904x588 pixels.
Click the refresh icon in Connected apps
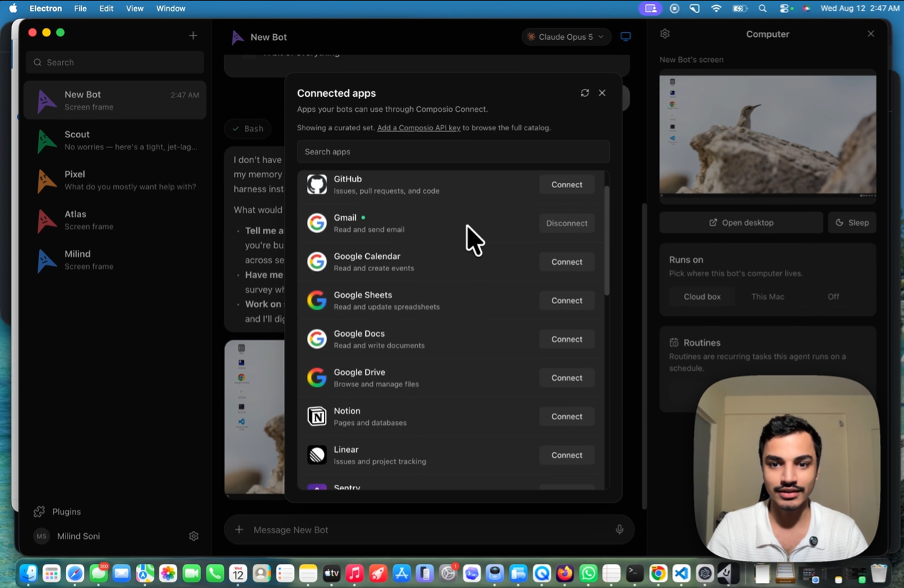(584, 93)
